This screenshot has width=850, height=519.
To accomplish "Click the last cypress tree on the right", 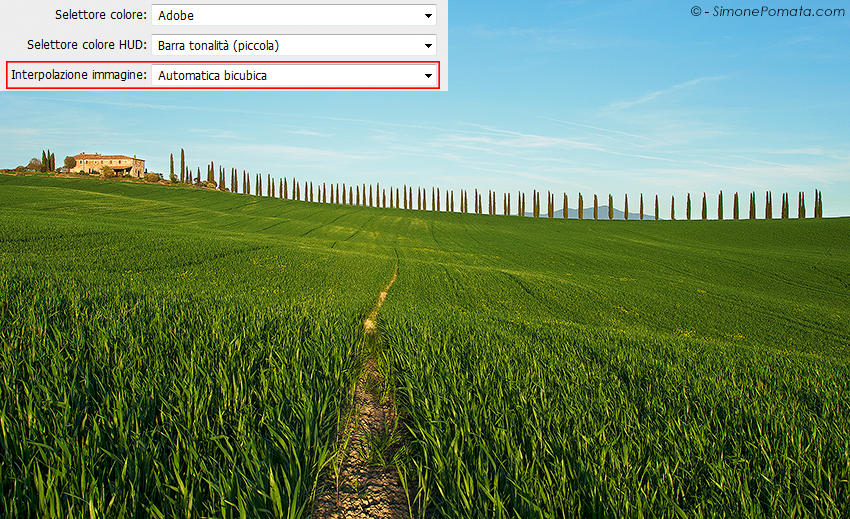I will [817, 204].
